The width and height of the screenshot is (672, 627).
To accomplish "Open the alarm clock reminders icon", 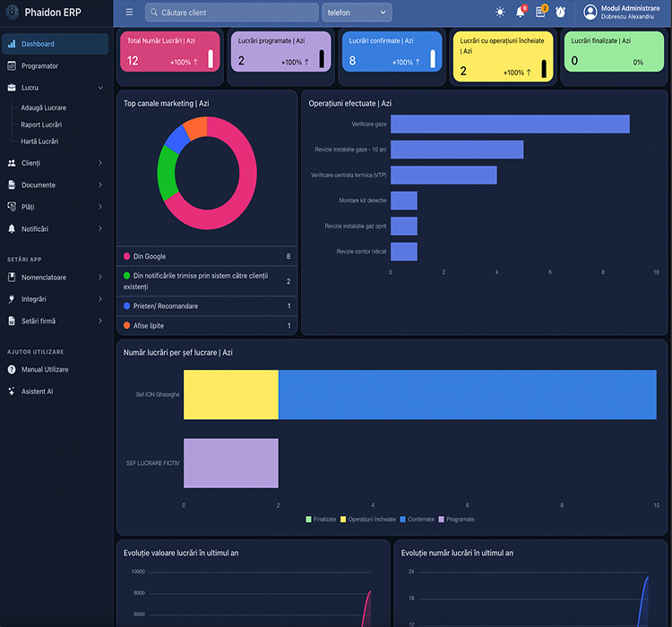I will click(x=560, y=12).
